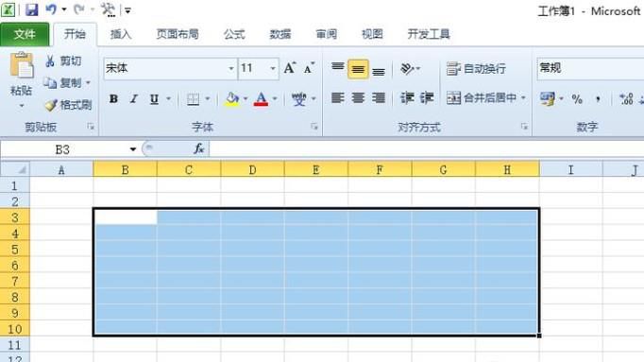Click the fx insert function icon
Image resolution: width=644 pixels, height=362 pixels.
(199, 148)
